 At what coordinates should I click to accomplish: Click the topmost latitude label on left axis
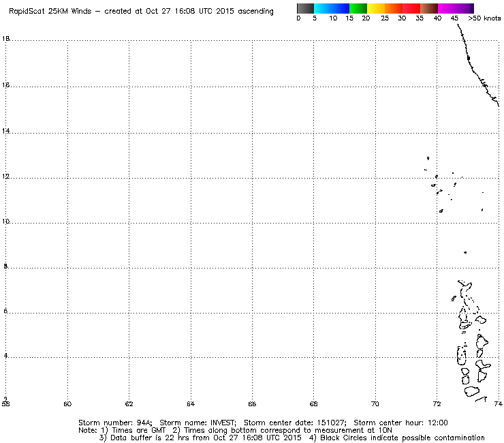[x=5, y=39]
